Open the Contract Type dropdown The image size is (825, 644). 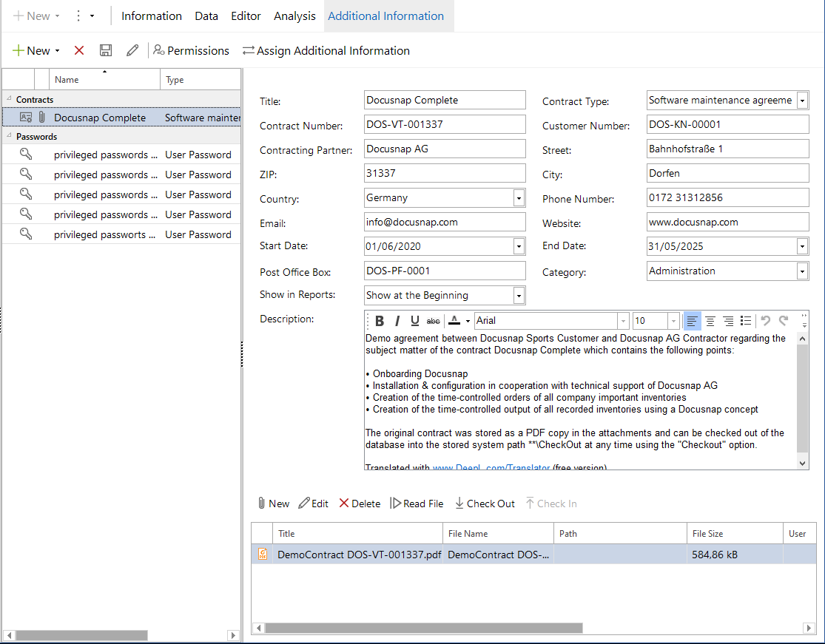(802, 100)
